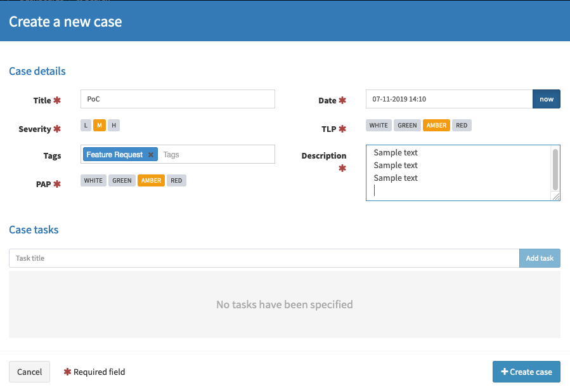
Task: Remove the Feature Request tag
Action: (x=151, y=154)
